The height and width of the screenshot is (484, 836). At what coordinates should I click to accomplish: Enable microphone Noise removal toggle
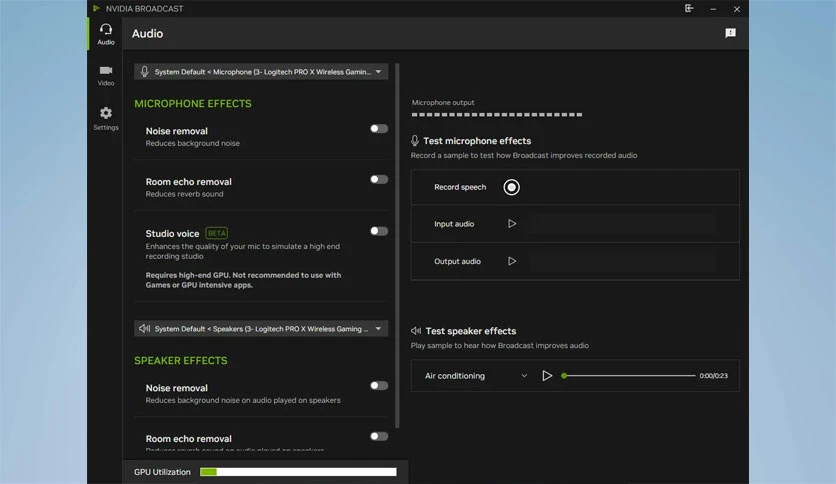pyautogui.click(x=379, y=128)
